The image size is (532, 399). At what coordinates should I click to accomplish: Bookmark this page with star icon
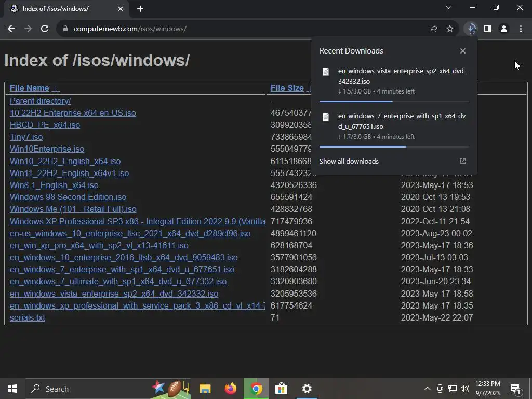450,29
